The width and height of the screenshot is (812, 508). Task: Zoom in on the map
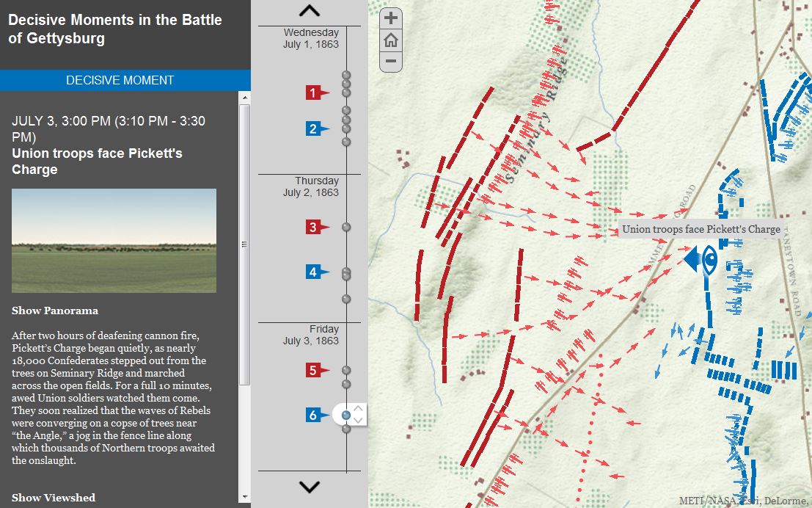tap(391, 18)
